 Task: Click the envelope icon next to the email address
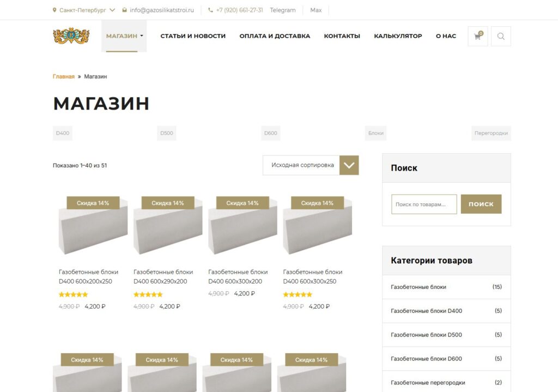[124, 10]
